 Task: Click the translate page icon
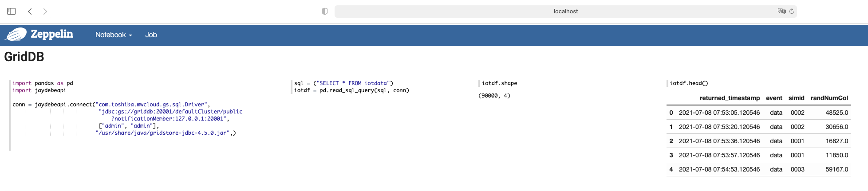[781, 12]
